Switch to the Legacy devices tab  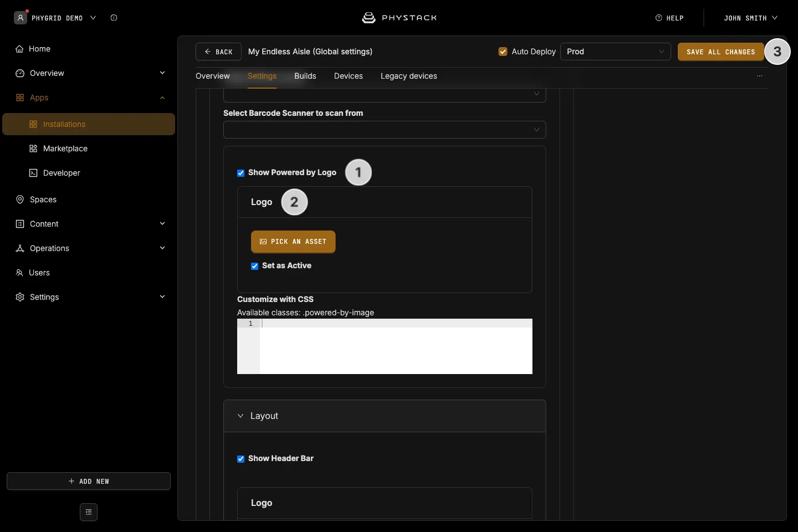pyautogui.click(x=409, y=76)
